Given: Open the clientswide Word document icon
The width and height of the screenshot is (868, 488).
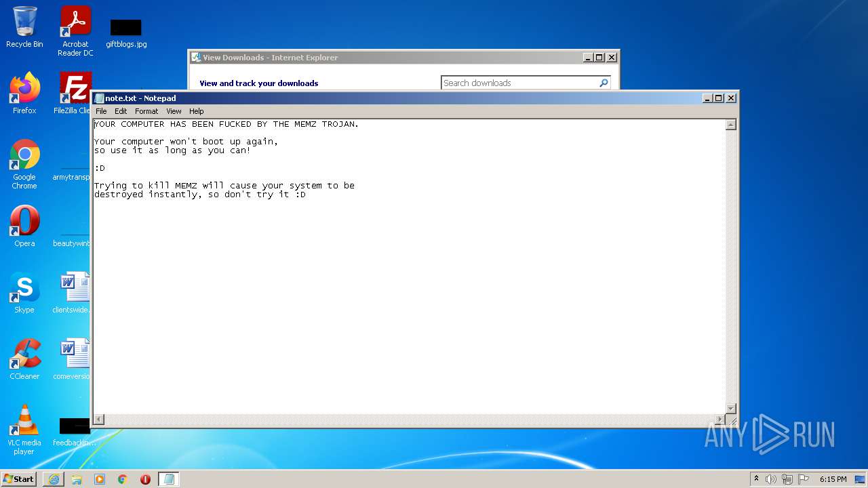Looking at the screenshot, I should pos(73,293).
